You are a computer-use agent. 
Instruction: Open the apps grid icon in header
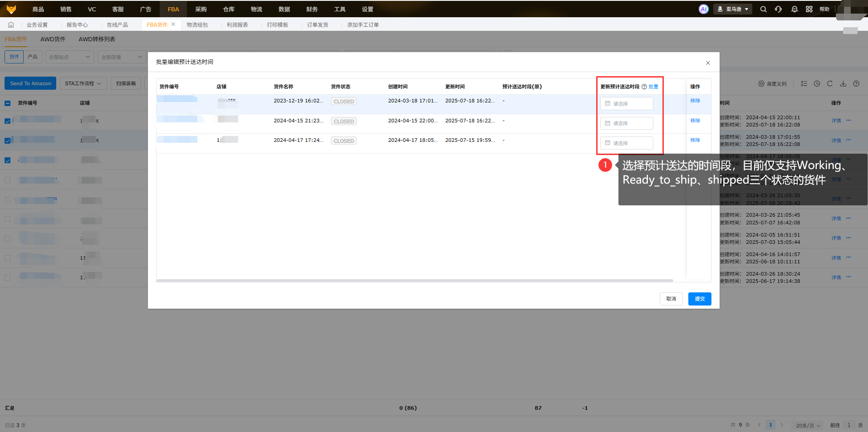809,9
